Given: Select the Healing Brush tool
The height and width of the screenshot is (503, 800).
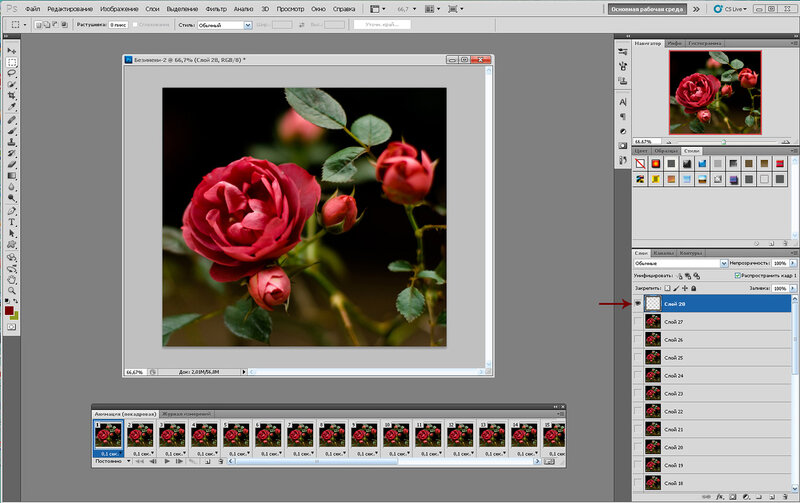Looking at the screenshot, I should click(x=11, y=120).
